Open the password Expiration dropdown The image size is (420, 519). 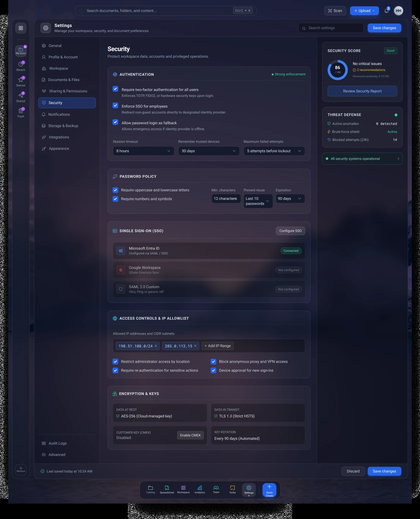click(x=290, y=199)
